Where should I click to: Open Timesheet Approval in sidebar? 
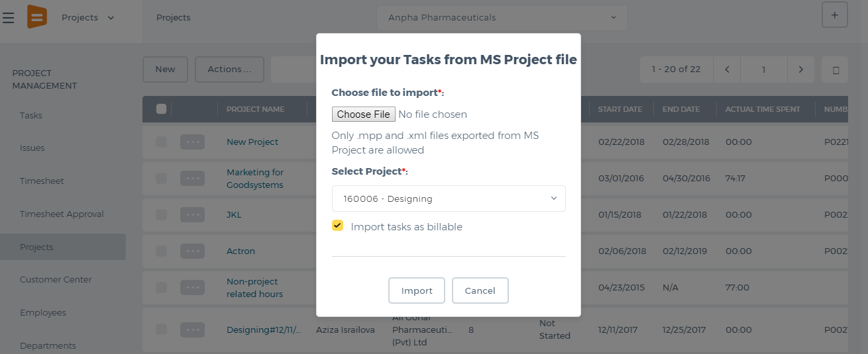62,214
